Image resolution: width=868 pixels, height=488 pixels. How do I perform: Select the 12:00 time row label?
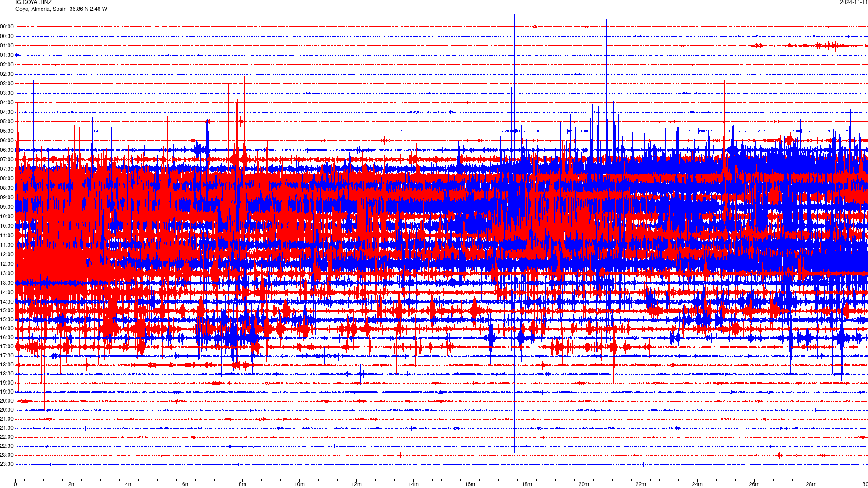point(7,254)
